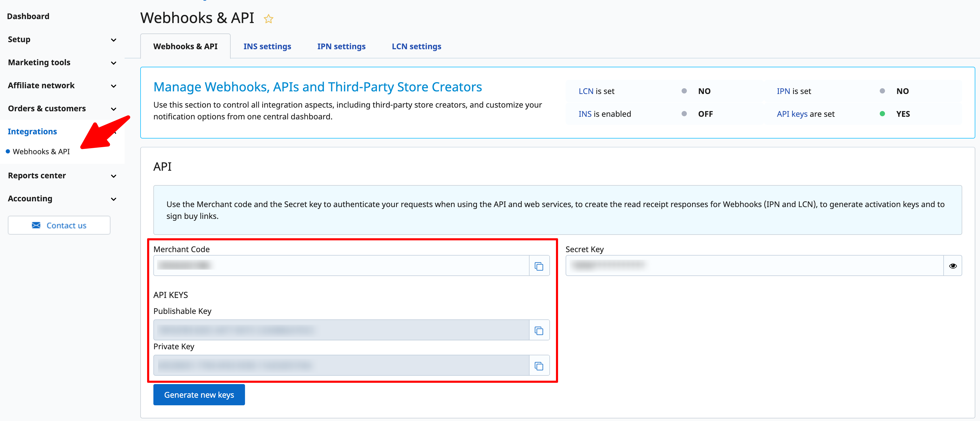Viewport: 980px width, 421px height.
Task: Star the Webhooks & API page as favorite
Action: 269,19
